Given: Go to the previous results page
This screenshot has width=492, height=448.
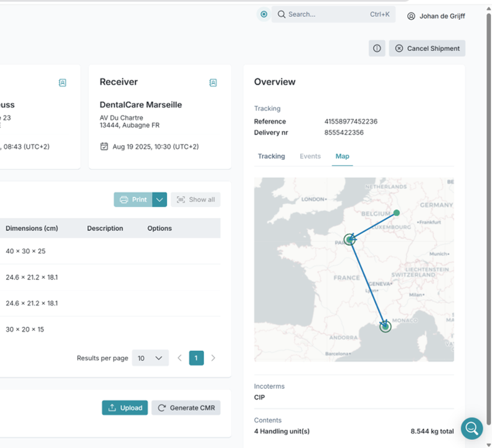Looking at the screenshot, I should coord(180,358).
